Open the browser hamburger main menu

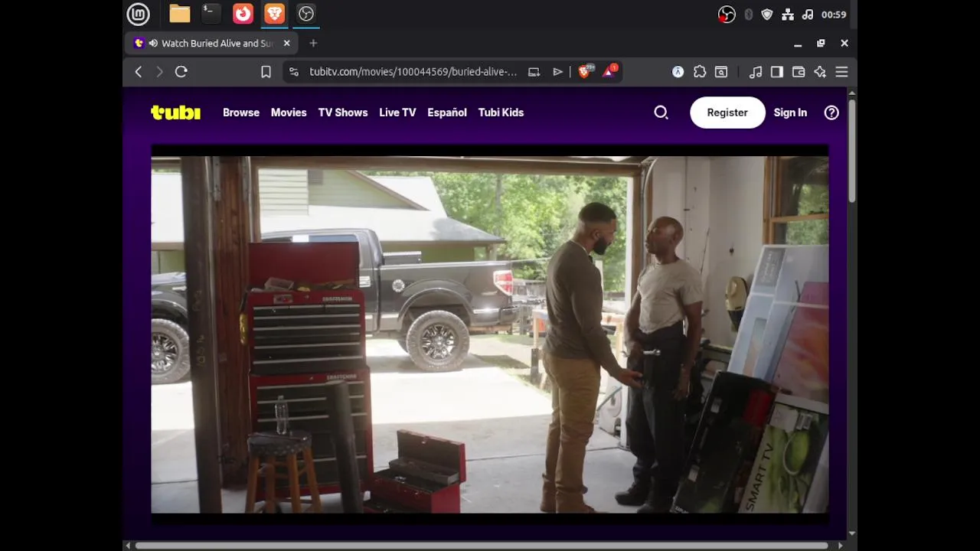tap(841, 72)
